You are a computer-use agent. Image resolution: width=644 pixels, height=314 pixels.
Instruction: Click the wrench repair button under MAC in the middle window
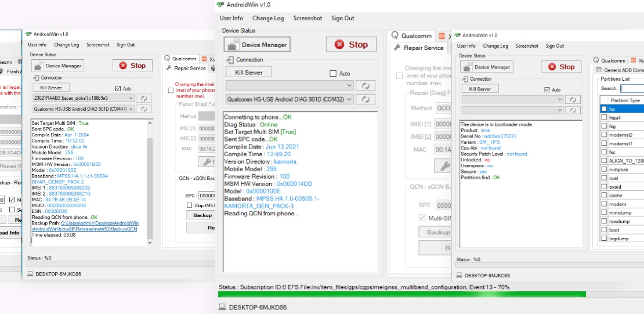point(446,166)
